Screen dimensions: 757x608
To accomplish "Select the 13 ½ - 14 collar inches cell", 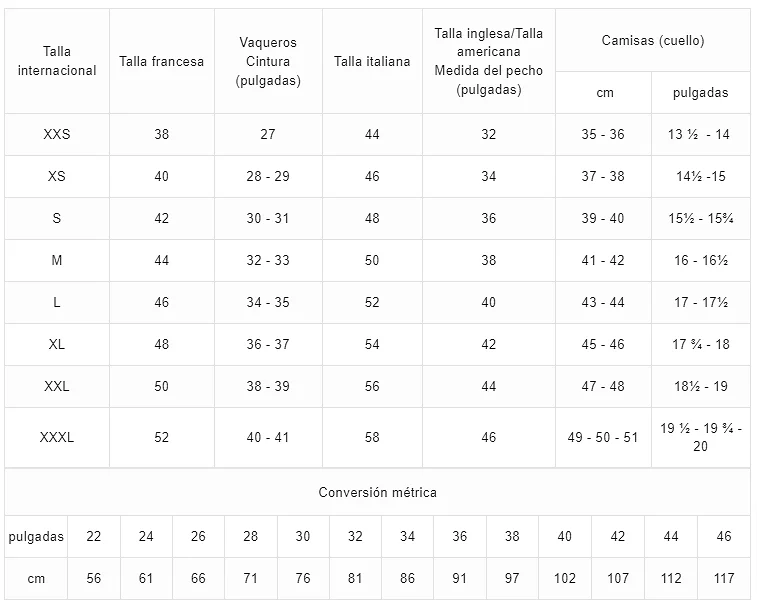I will point(701,134).
